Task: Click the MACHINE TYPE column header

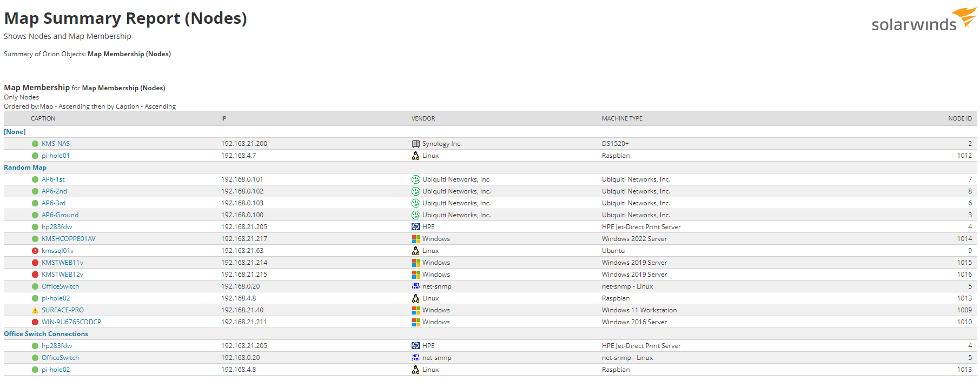Action: 622,118
